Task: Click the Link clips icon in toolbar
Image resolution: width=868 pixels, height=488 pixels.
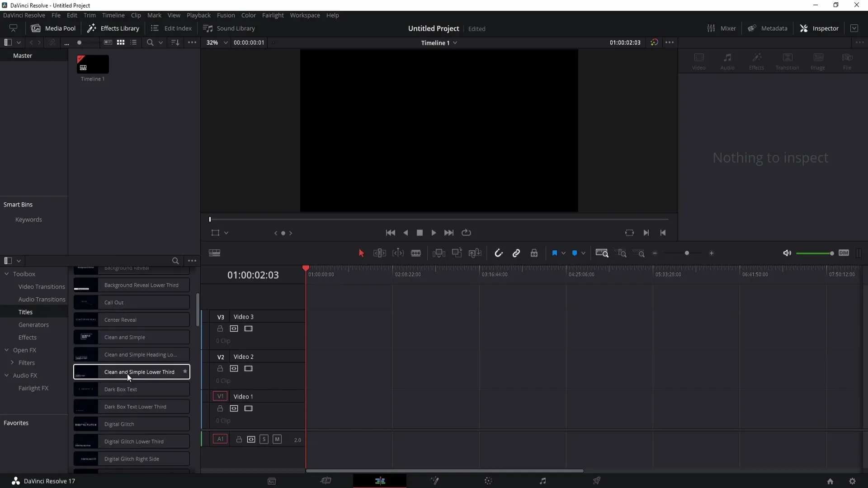Action: [517, 253]
